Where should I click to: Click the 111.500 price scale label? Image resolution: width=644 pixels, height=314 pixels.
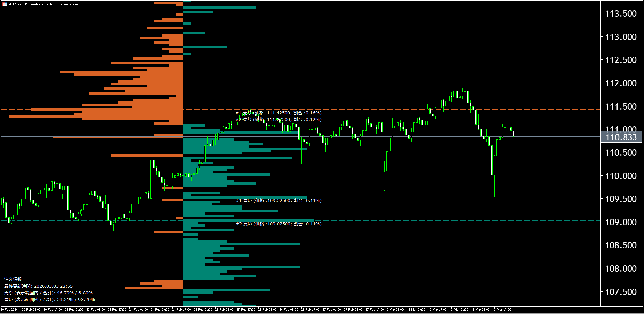pyautogui.click(x=621, y=107)
